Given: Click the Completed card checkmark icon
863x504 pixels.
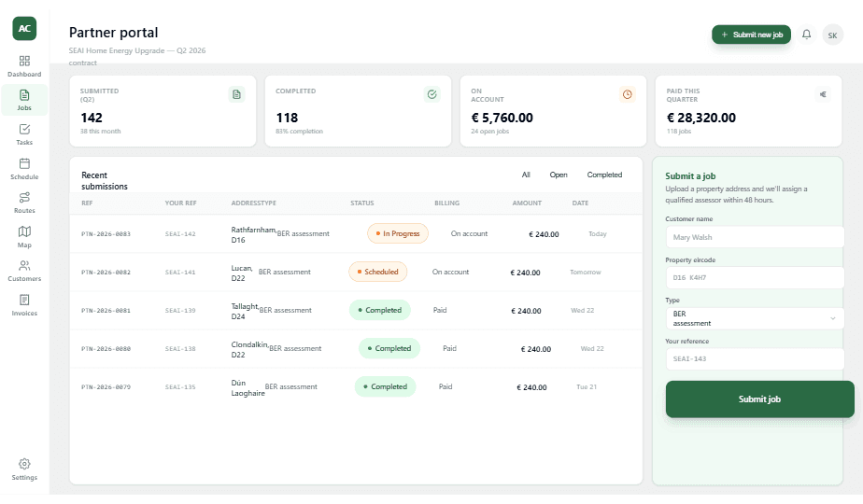Looking at the screenshot, I should [432, 94].
